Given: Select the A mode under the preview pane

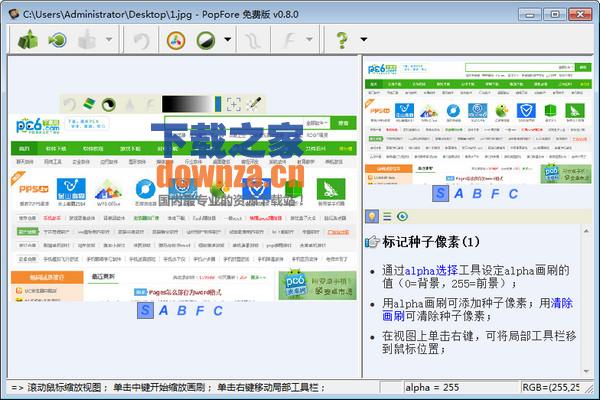Looking at the screenshot, I should click(459, 194).
